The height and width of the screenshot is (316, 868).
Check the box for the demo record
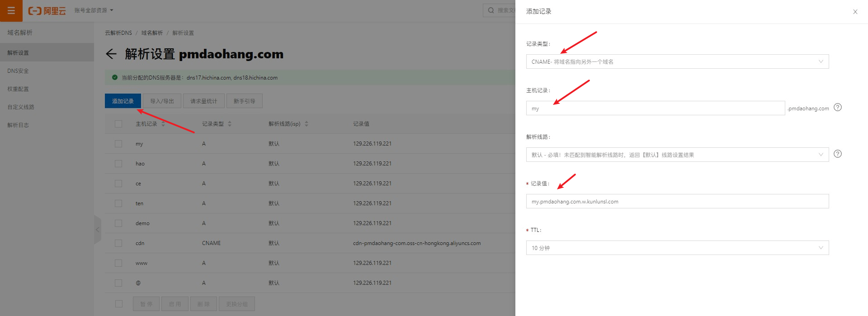(118, 223)
